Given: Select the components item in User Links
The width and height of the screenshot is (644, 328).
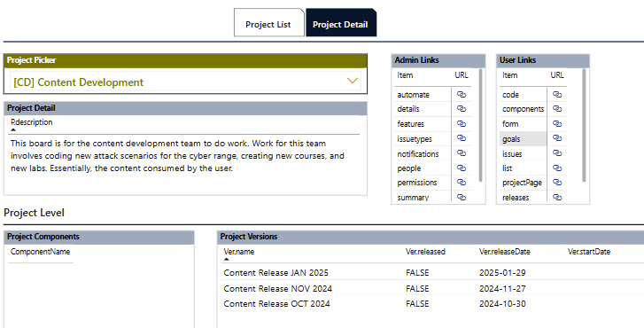Looking at the screenshot, I should click(523, 109).
